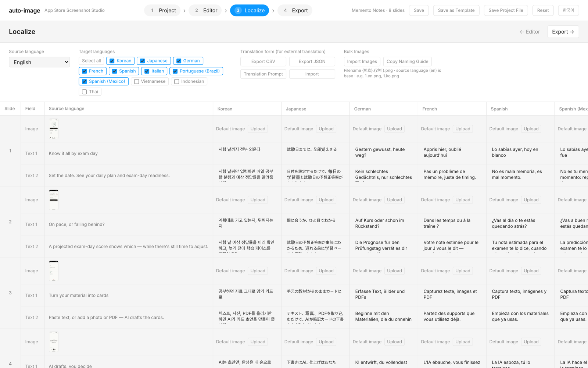Image resolution: width=588 pixels, height=368 pixels.
Task: Uncheck Spanish (Mexico) language
Action: [x=85, y=82]
